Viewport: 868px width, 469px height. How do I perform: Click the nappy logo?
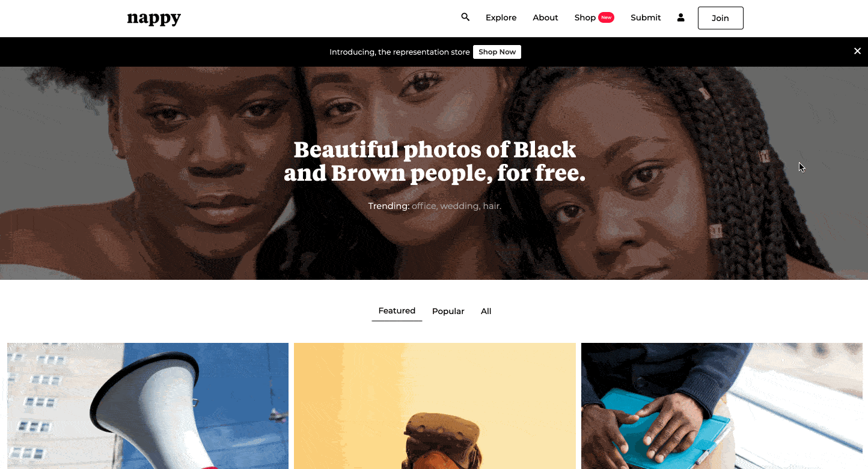[154, 19]
